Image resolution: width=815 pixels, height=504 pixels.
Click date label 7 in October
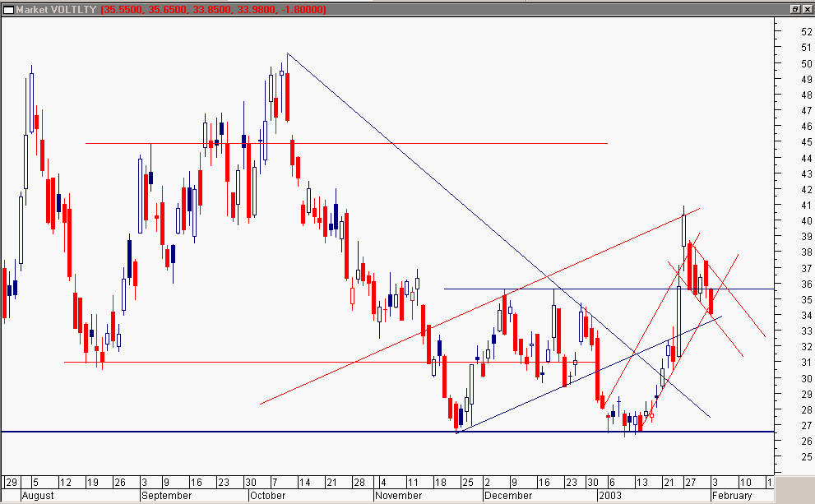pyautogui.click(x=273, y=482)
